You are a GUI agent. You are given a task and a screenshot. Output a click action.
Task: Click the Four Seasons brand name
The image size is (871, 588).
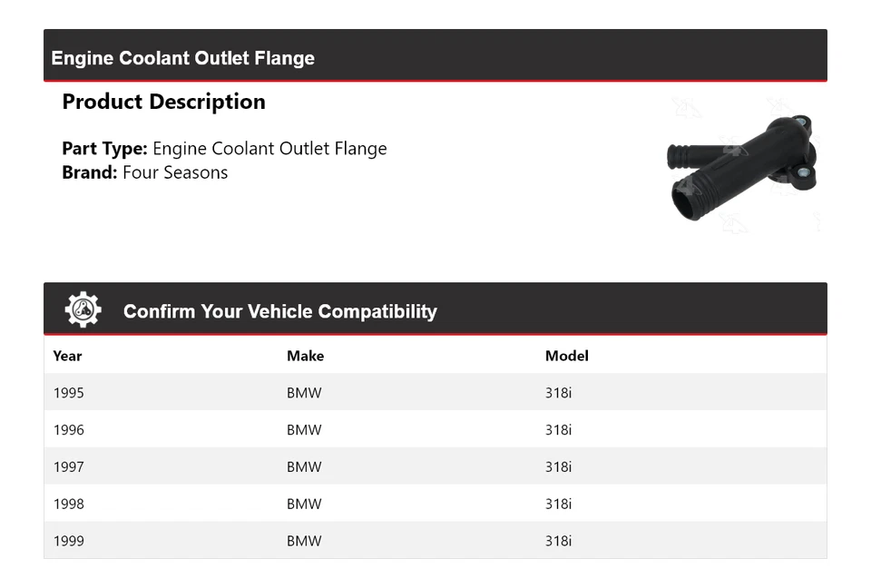coord(175,172)
